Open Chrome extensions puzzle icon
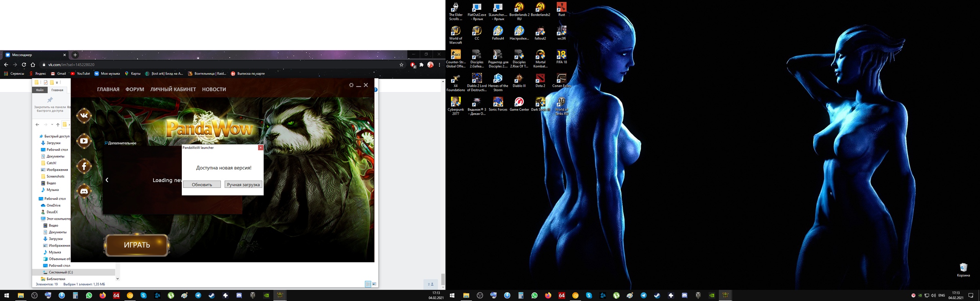The width and height of the screenshot is (980, 301). point(421,65)
